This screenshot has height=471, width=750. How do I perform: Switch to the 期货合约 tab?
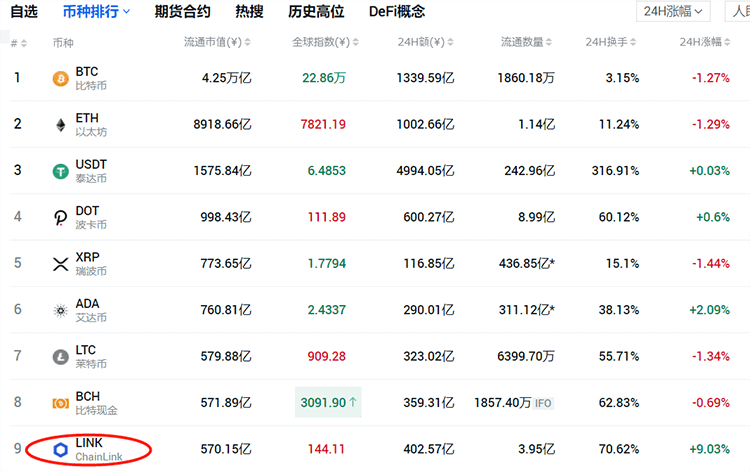182,11
